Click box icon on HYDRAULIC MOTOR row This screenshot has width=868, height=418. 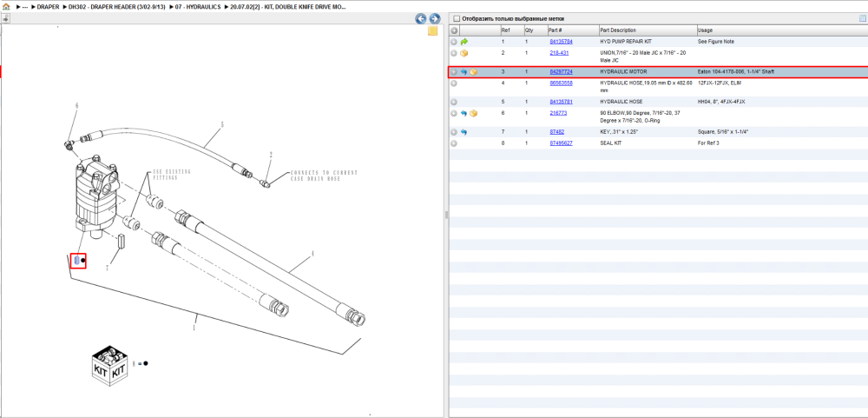(474, 72)
